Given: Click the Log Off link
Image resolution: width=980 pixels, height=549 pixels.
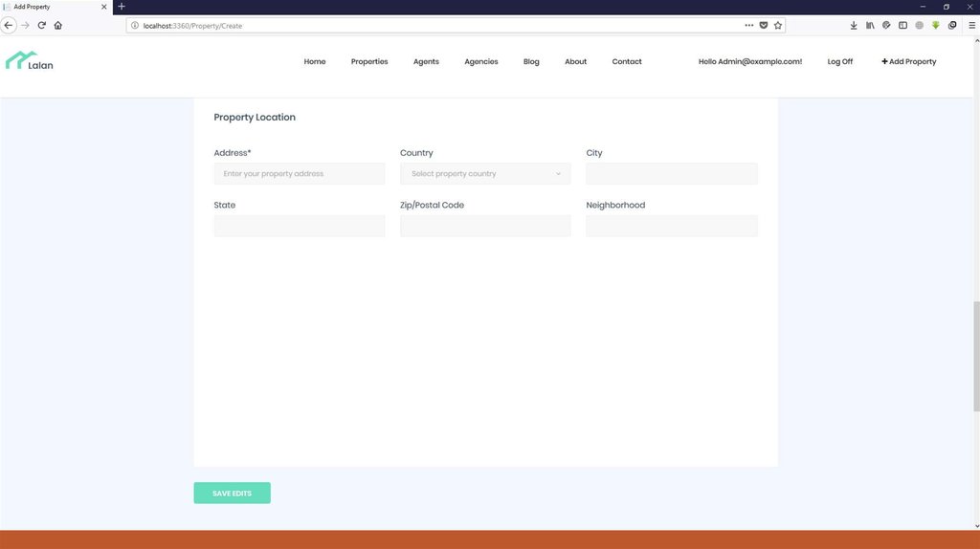Looking at the screenshot, I should click(x=840, y=61).
